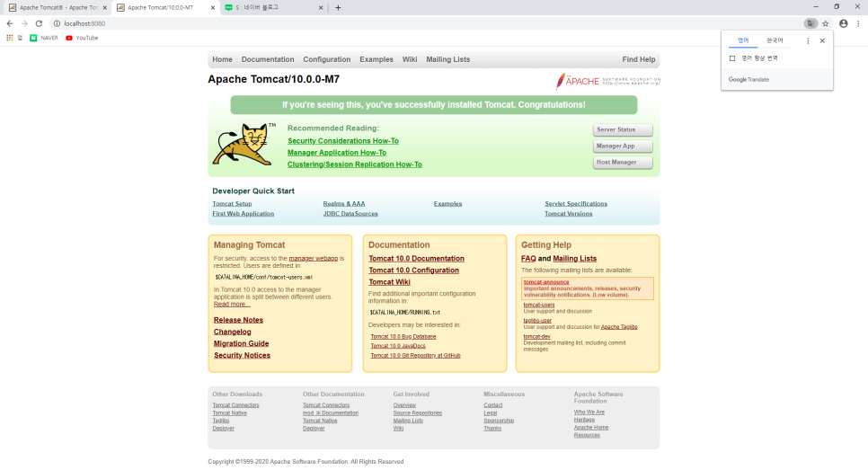This screenshot has height=470, width=868.
Task: Open the apps grid bookmark icon
Action: point(9,38)
